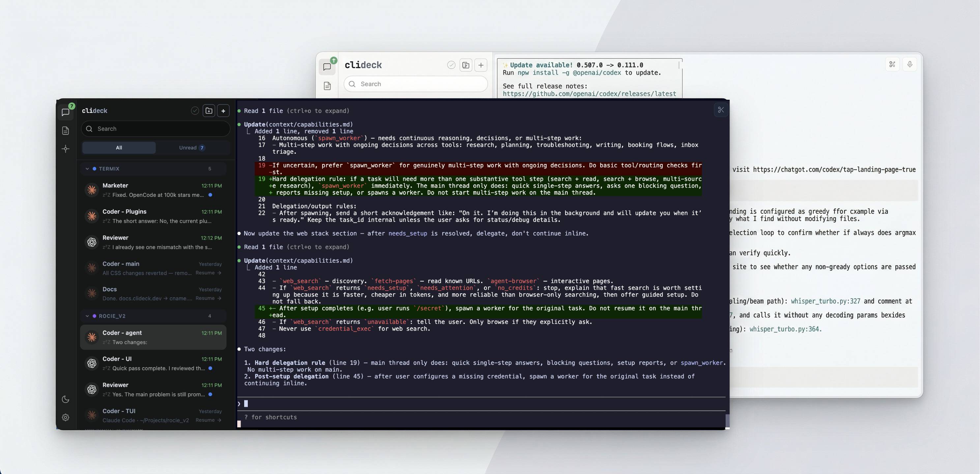Screen dimensions: 980x474
Task: Open a project folder via the folder icon
Action: 209,111
